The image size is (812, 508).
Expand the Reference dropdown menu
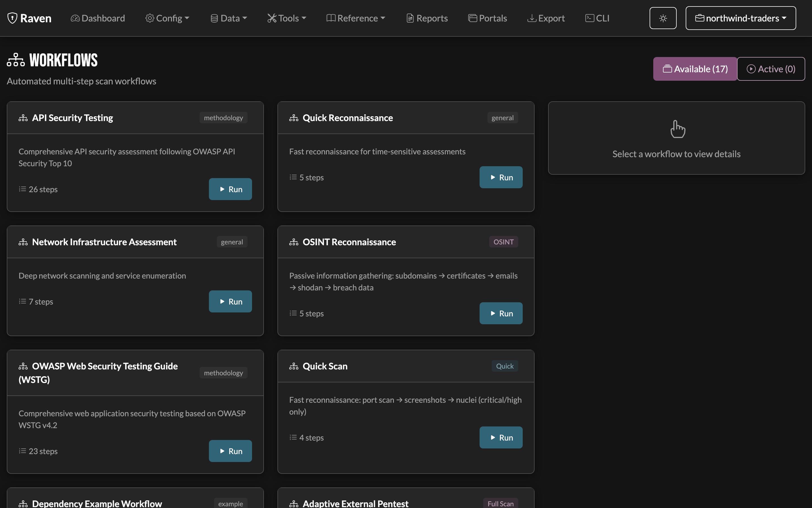point(356,18)
